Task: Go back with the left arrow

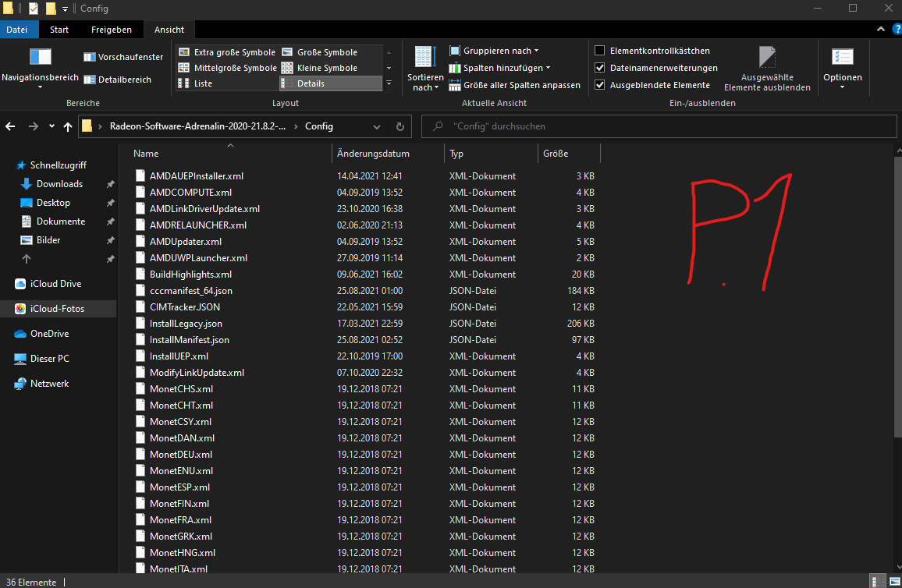Action: (x=10, y=126)
